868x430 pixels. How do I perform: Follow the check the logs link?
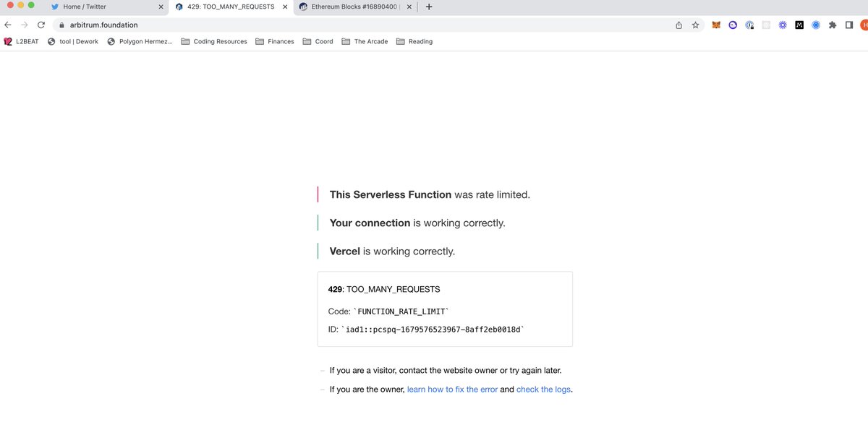[544, 389]
